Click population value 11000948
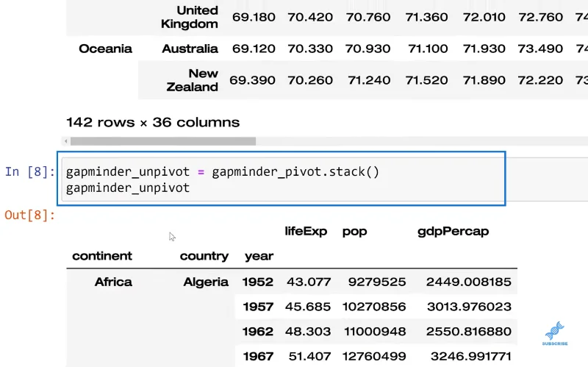The image size is (588, 367). [x=375, y=332]
